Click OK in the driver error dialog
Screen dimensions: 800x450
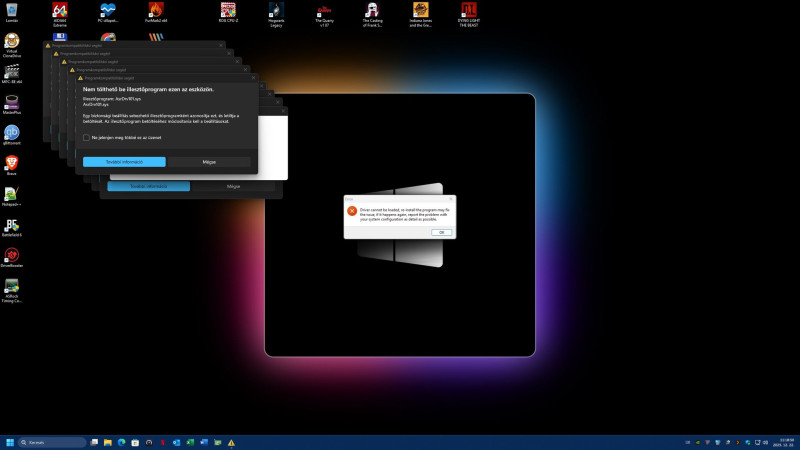441,232
